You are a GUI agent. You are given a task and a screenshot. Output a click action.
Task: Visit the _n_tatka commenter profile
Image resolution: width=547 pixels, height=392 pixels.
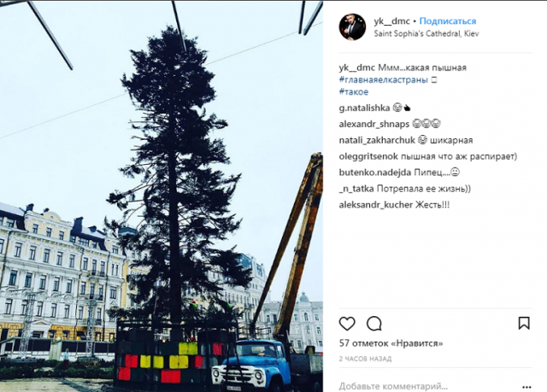click(x=356, y=189)
